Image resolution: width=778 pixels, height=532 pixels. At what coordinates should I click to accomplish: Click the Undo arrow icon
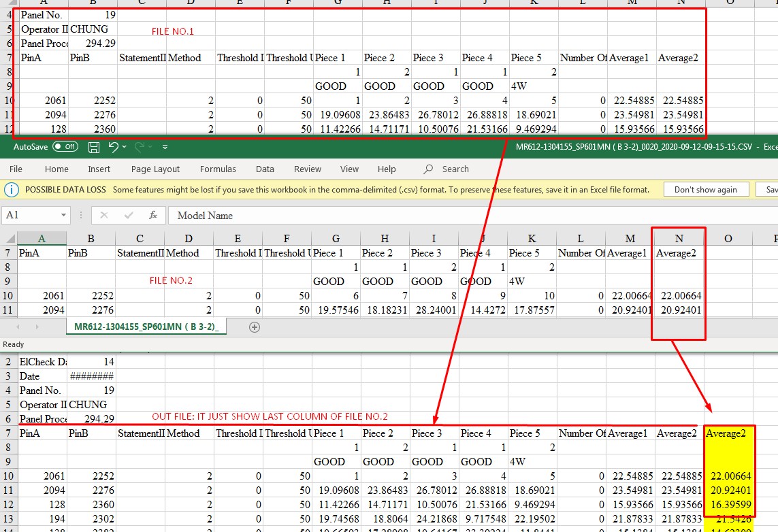click(113, 147)
